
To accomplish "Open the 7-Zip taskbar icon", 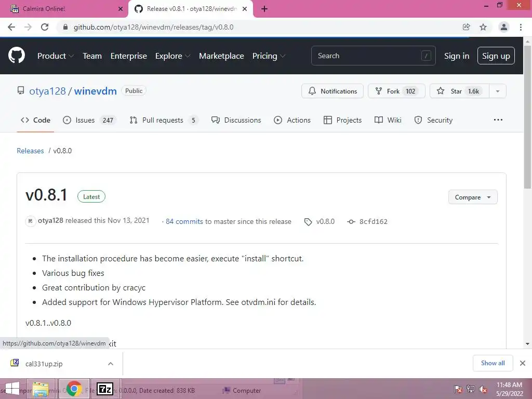I will (105, 389).
